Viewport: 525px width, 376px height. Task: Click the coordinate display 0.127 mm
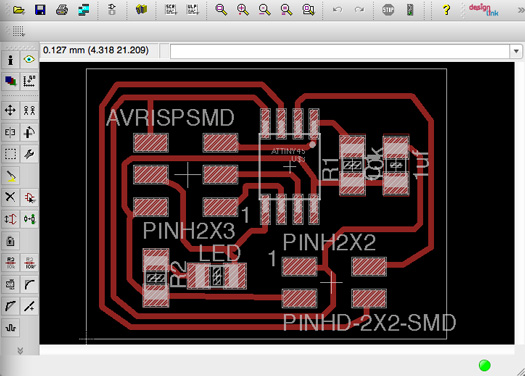tap(96, 50)
